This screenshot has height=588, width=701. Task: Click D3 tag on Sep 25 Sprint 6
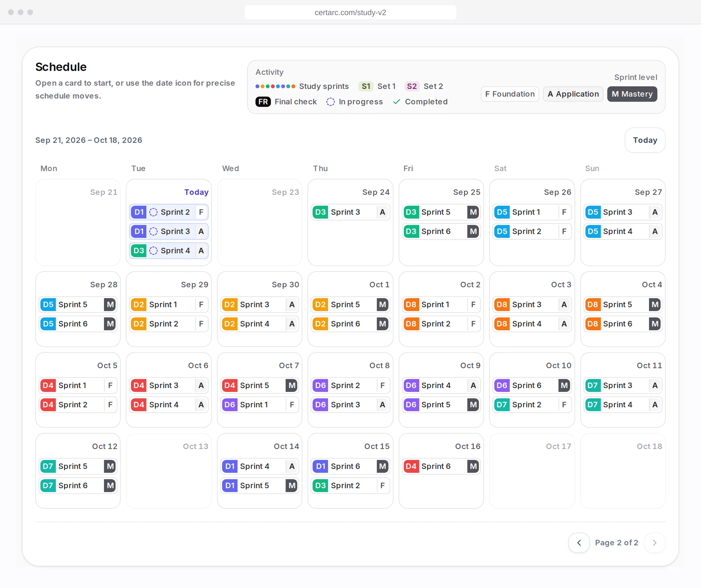pos(411,231)
